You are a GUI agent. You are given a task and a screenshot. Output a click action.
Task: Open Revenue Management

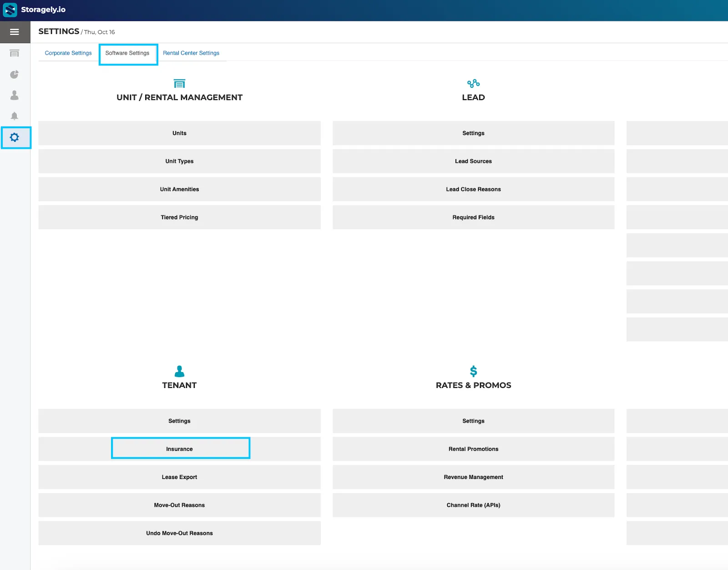[473, 477]
